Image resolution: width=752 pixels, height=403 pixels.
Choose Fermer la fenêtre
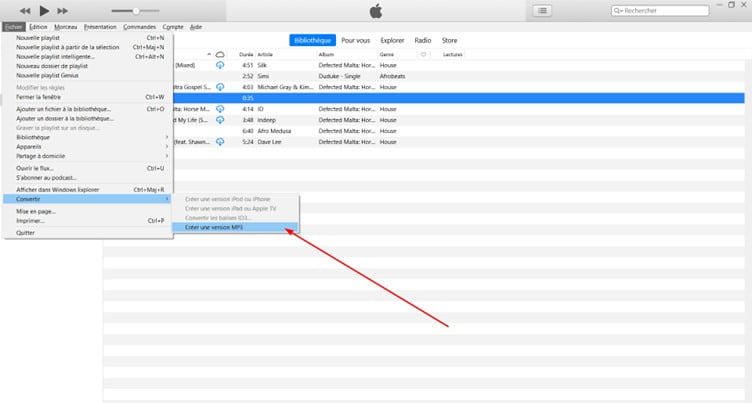tap(88, 97)
